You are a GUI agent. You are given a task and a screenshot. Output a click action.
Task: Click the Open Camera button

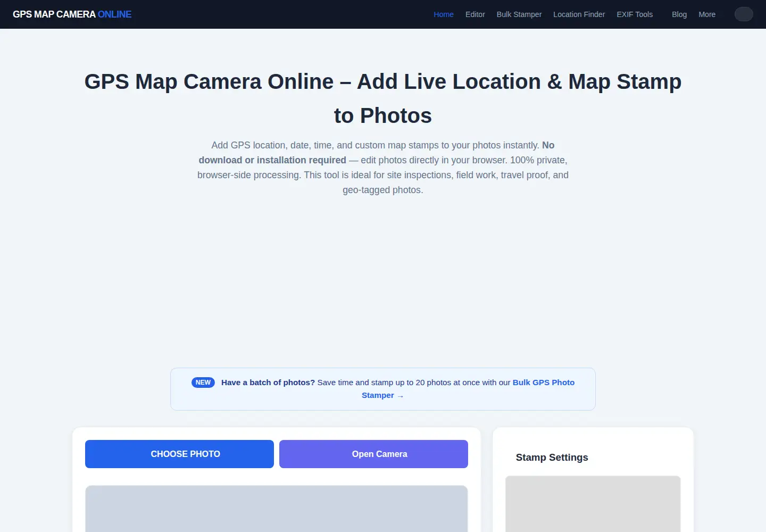point(373,454)
